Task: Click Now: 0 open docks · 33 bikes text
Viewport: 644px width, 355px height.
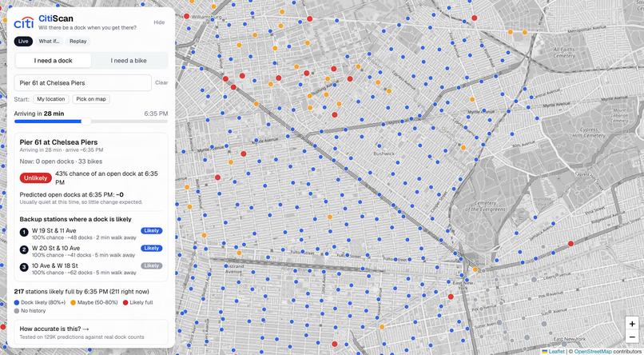Action: [x=61, y=162]
